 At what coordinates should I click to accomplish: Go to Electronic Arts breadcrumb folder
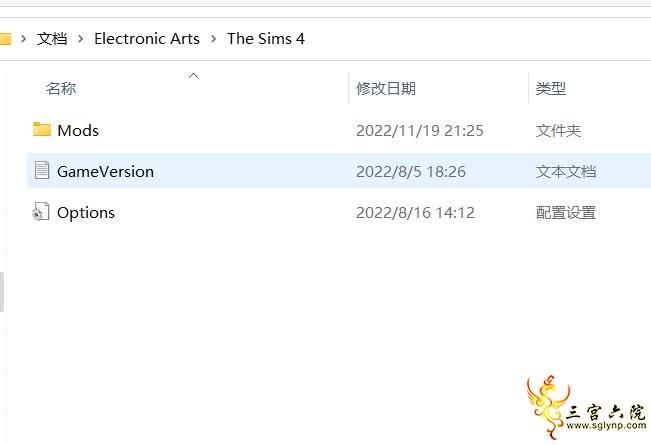147,39
